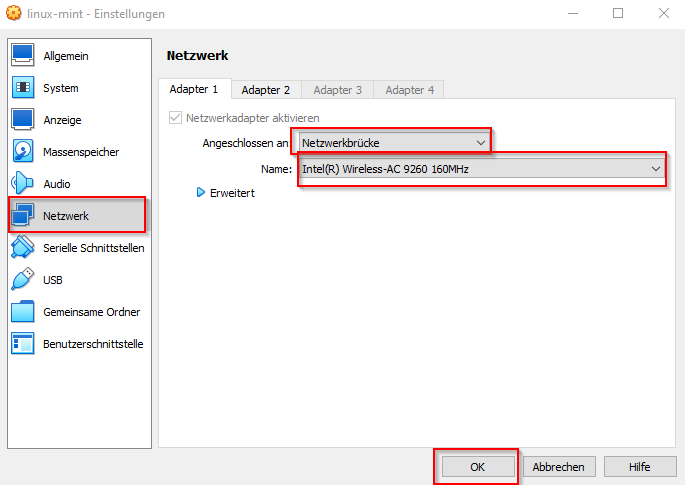Click the Allgemein category icon

click(x=23, y=56)
